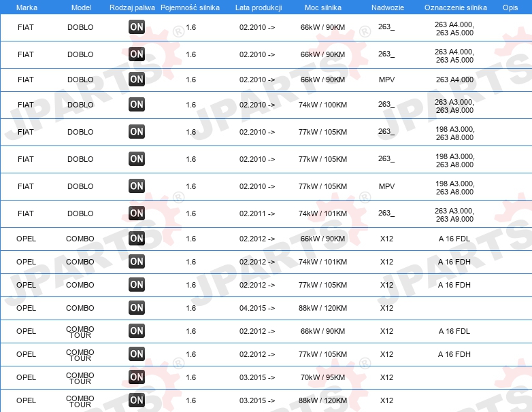Click the ON icon in the COMBO TOUR 70kW / 95KM row

137,377
